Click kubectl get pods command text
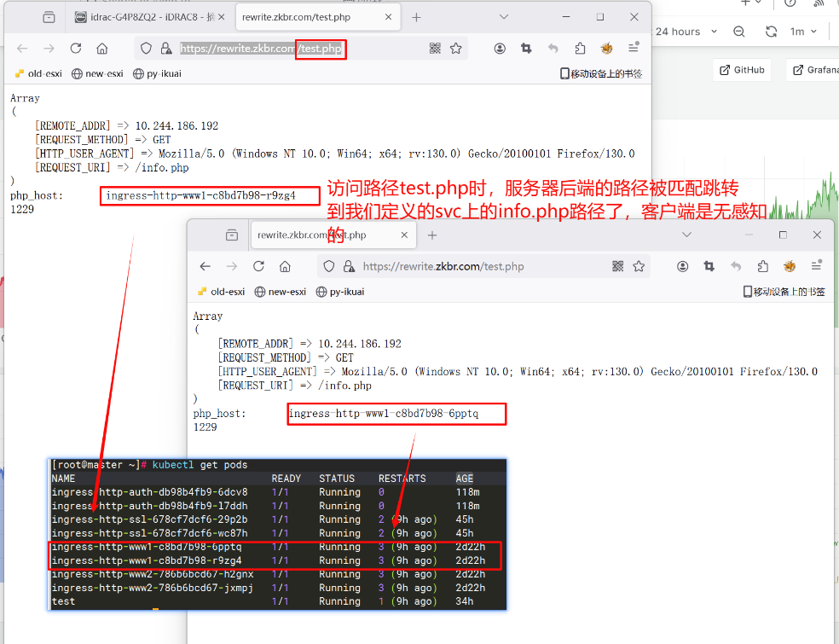Screen dimensions: 839x644 [x=200, y=465]
